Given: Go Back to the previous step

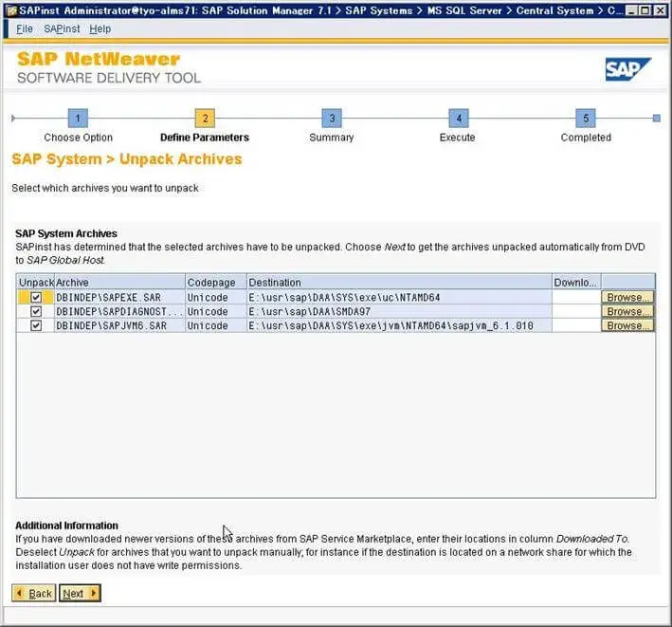Looking at the screenshot, I should [x=34, y=593].
